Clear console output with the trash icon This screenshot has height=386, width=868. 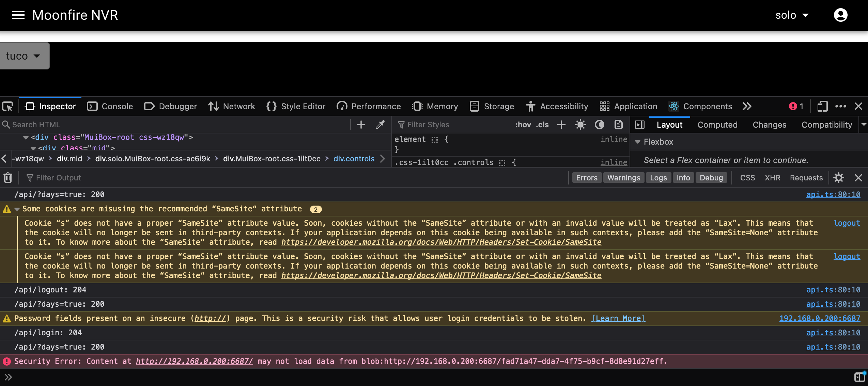click(7, 177)
